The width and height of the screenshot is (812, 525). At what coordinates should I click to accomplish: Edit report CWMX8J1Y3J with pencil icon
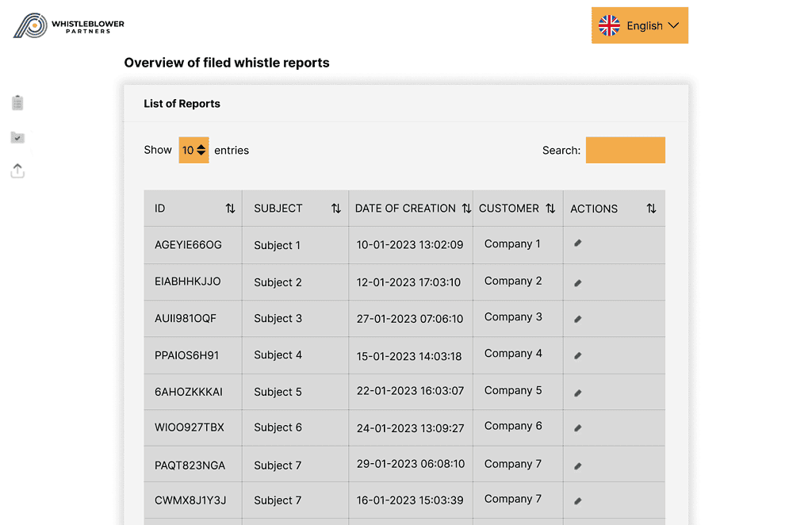[578, 500]
